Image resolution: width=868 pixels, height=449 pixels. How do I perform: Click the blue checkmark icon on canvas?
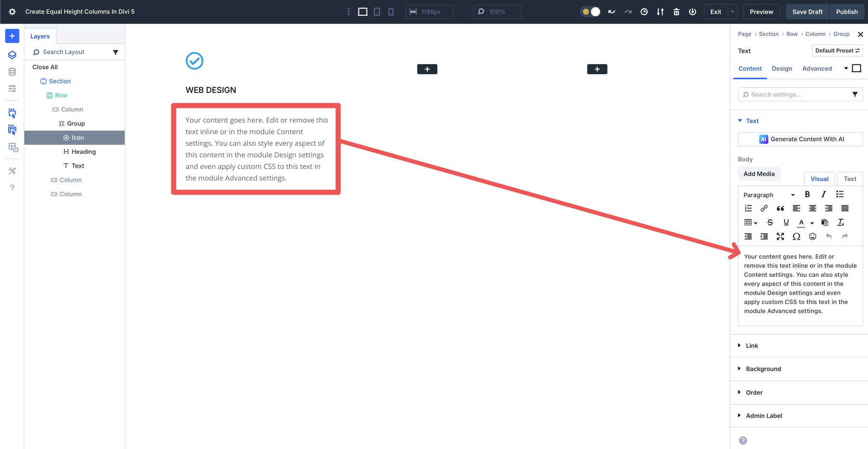[x=194, y=61]
